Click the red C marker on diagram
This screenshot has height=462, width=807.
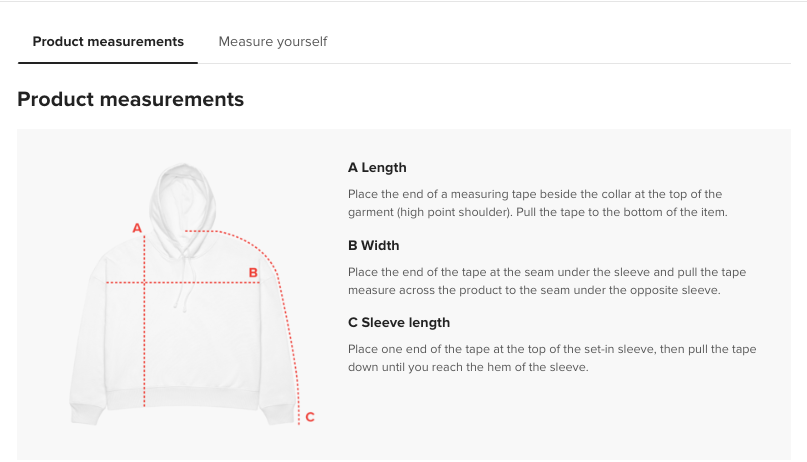pyautogui.click(x=310, y=417)
